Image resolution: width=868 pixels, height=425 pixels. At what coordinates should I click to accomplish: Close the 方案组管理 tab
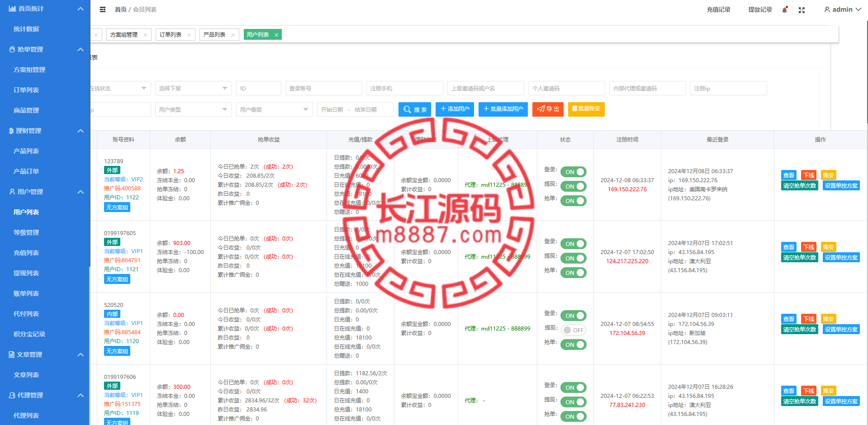[x=145, y=35]
